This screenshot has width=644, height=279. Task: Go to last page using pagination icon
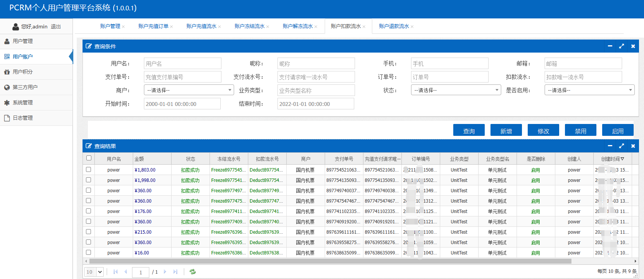coord(175,272)
